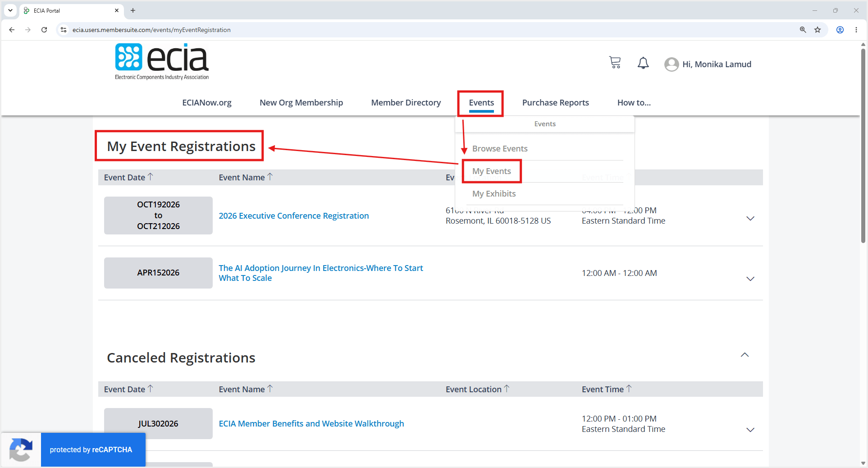Expand ECIA Member Benefits row details
Screen dimensions: 868x468
pos(750,430)
